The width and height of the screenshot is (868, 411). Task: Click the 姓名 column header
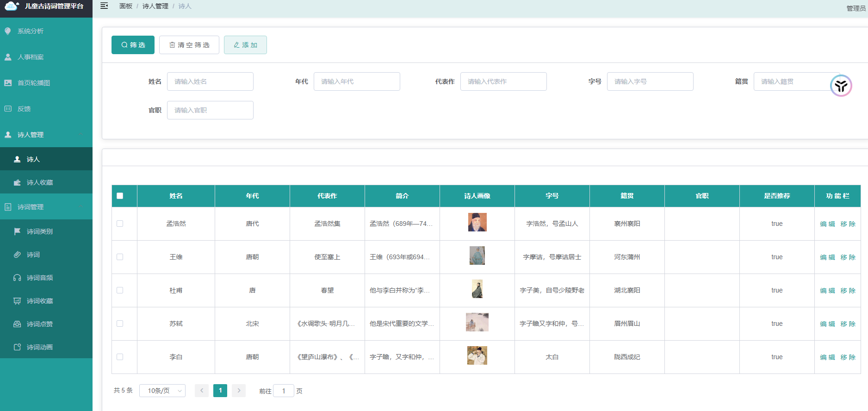(x=176, y=196)
